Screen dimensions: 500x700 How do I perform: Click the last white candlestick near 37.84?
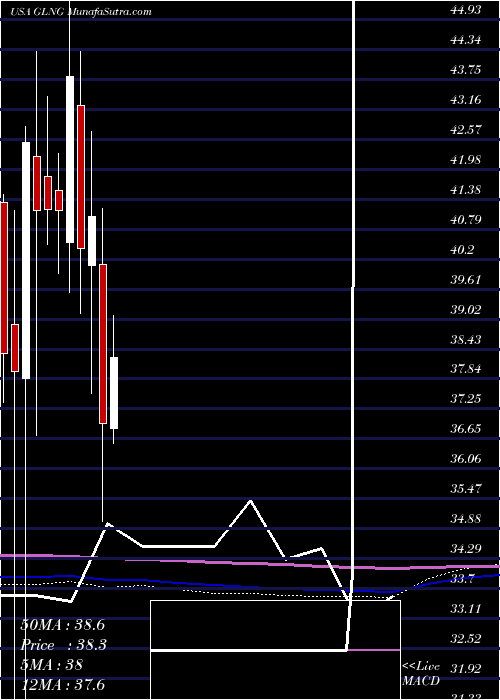(114, 393)
